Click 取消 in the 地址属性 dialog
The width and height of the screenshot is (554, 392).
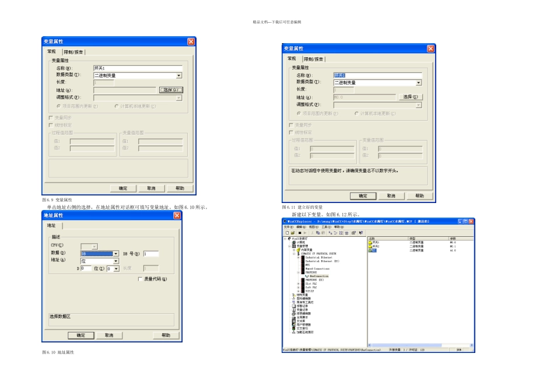coord(109,335)
